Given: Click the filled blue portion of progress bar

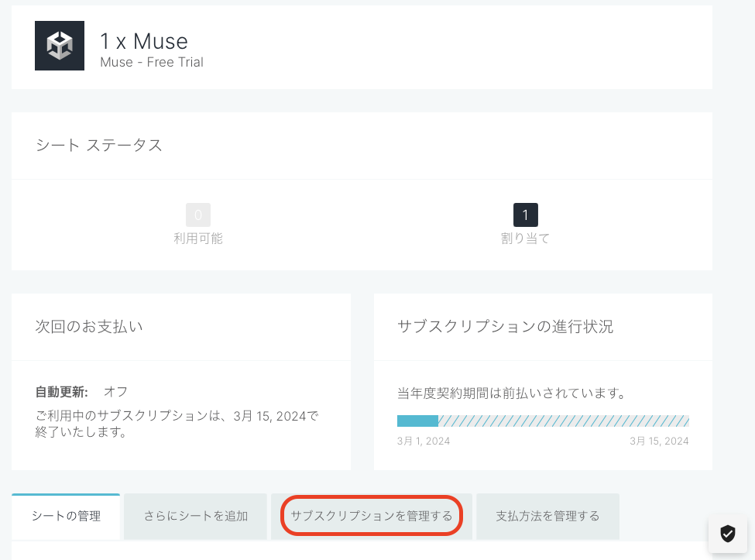Looking at the screenshot, I should (417, 421).
